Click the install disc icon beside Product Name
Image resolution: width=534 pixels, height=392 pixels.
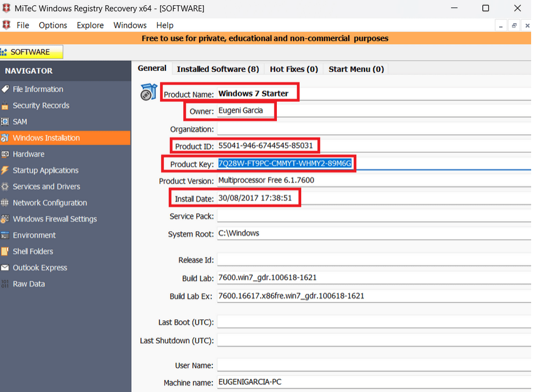149,92
